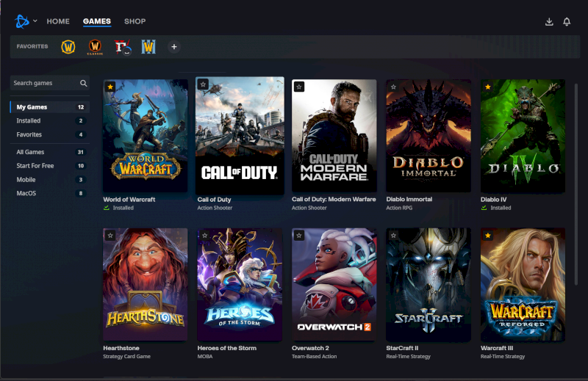Click the StarCraft II title
Viewport: 588px width, 381px height.
402,348
